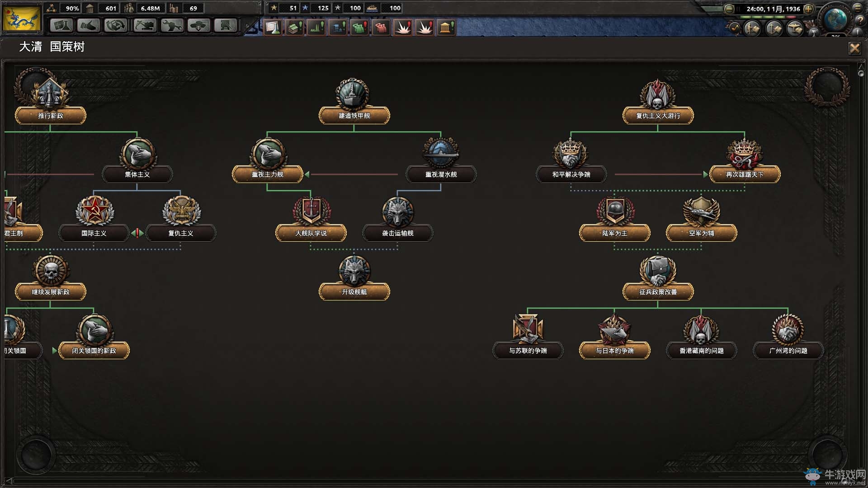Image resolution: width=868 pixels, height=488 pixels.
Task: Choose the 重视潜水舰 focus
Action: [x=441, y=174]
